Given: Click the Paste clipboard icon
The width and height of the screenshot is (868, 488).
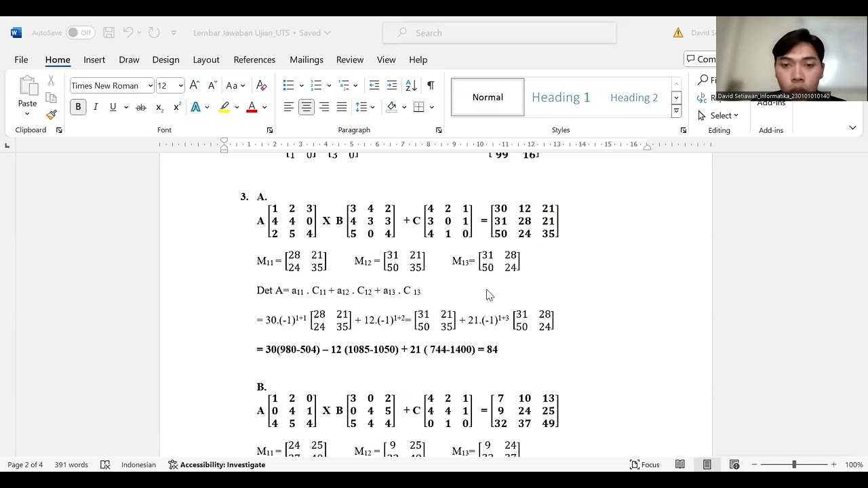Looking at the screenshot, I should 28,86.
